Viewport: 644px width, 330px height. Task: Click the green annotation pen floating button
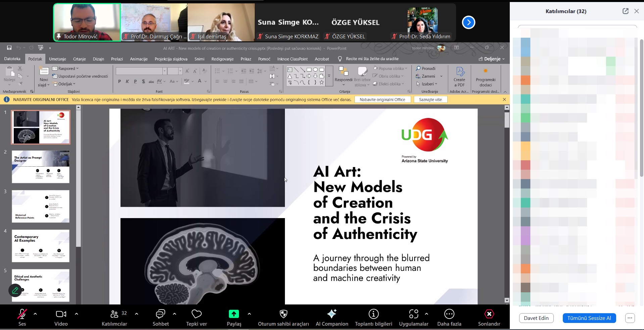tap(15, 290)
